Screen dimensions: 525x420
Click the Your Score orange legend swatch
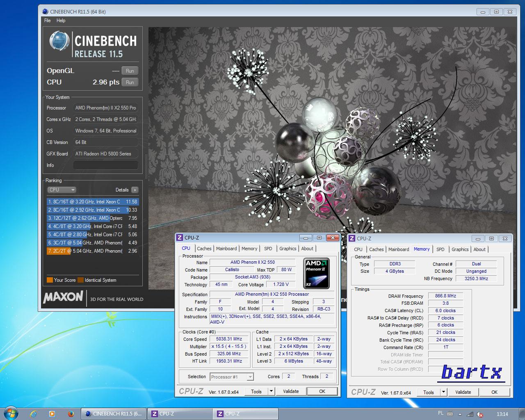[50, 280]
